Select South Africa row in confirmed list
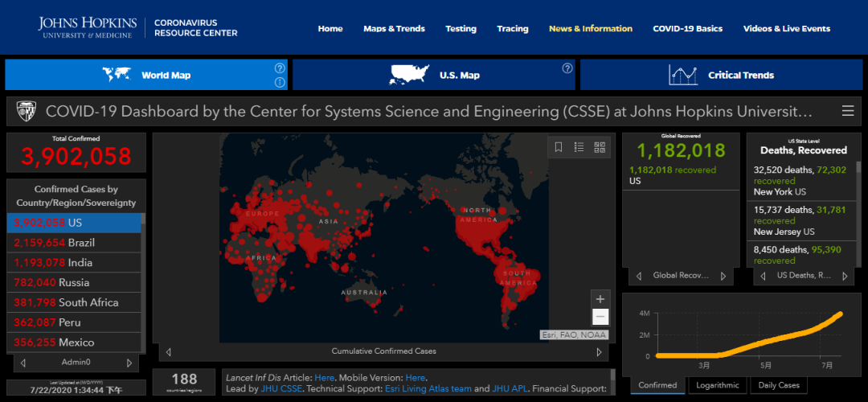 click(x=74, y=302)
